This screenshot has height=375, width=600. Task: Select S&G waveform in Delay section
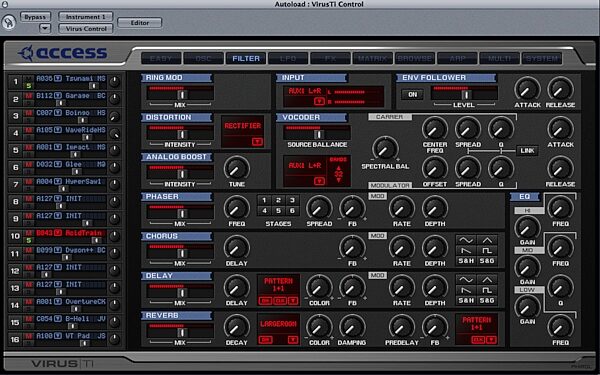(487, 300)
